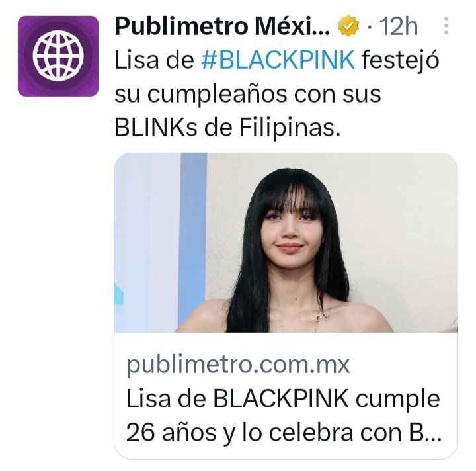476x471 pixels.
Task: Tap the gold verified badge
Action: click(348, 26)
